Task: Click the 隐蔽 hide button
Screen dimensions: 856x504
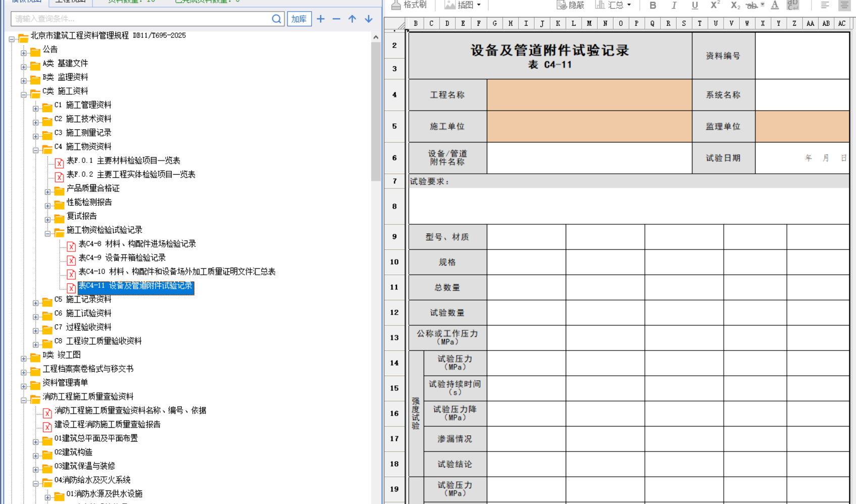Action: [x=570, y=5]
